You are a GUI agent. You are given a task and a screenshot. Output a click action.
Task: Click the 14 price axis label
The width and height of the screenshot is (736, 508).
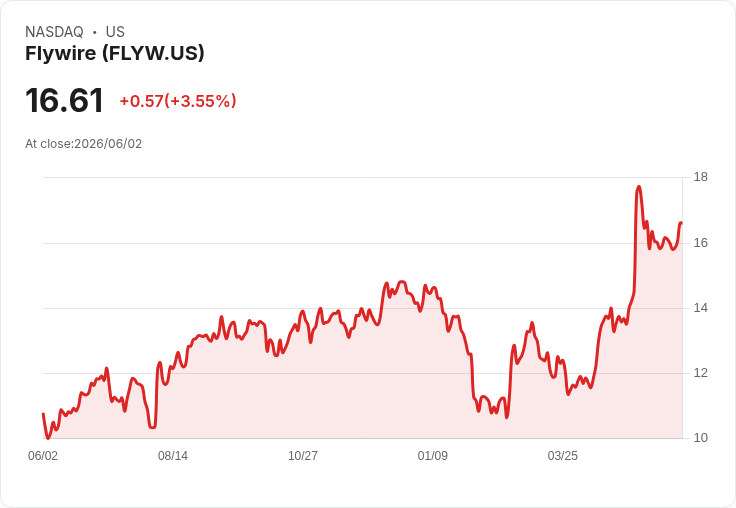701,308
